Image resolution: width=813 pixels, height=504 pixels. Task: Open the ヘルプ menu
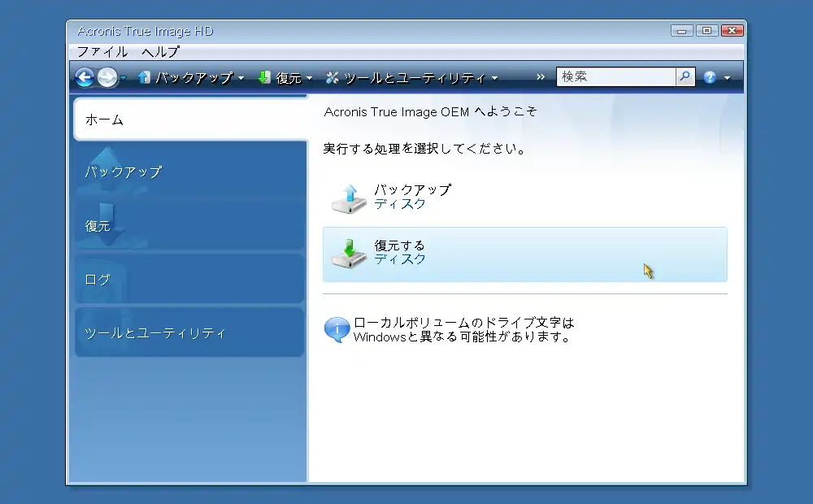[x=160, y=51]
